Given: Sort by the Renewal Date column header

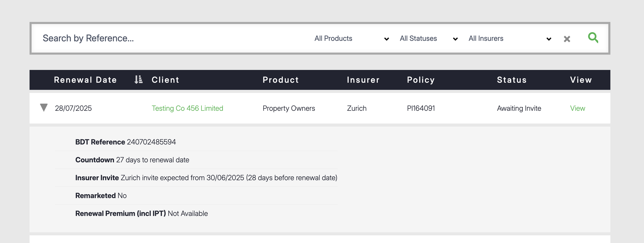Looking at the screenshot, I should tap(85, 80).
